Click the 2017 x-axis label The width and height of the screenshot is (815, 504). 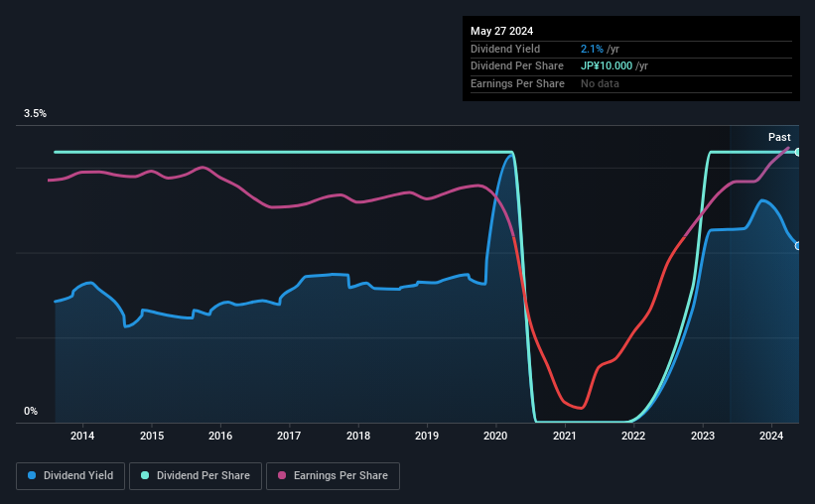tap(289, 436)
